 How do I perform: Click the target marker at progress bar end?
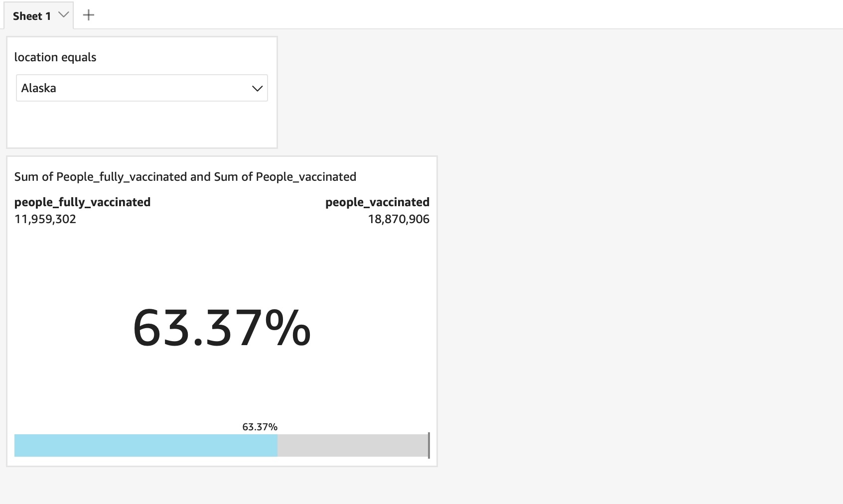pyautogui.click(x=428, y=445)
